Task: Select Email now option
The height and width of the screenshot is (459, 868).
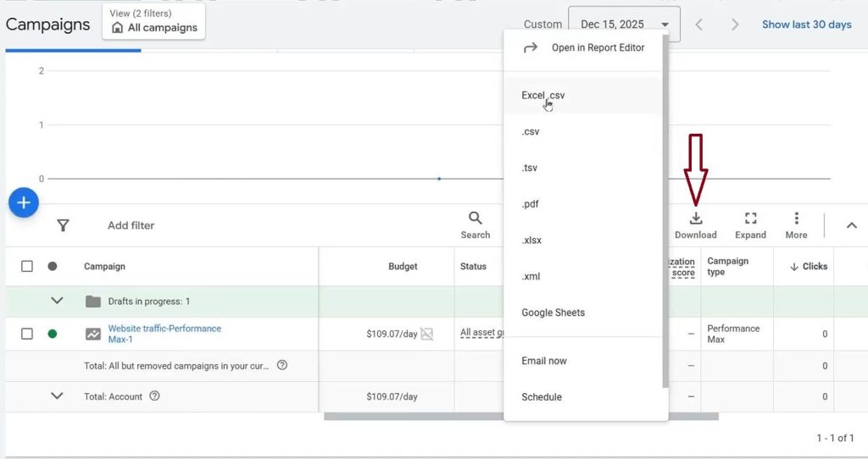Action: (583, 361)
